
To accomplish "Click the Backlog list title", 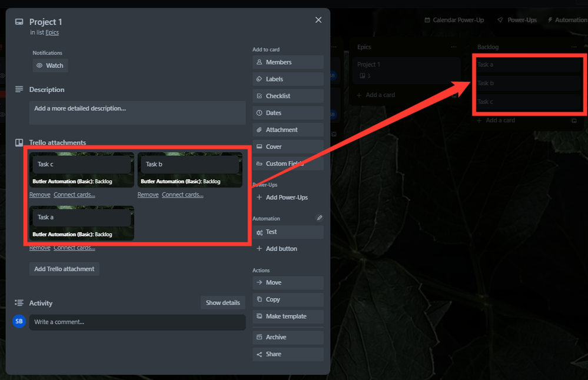I will click(488, 47).
